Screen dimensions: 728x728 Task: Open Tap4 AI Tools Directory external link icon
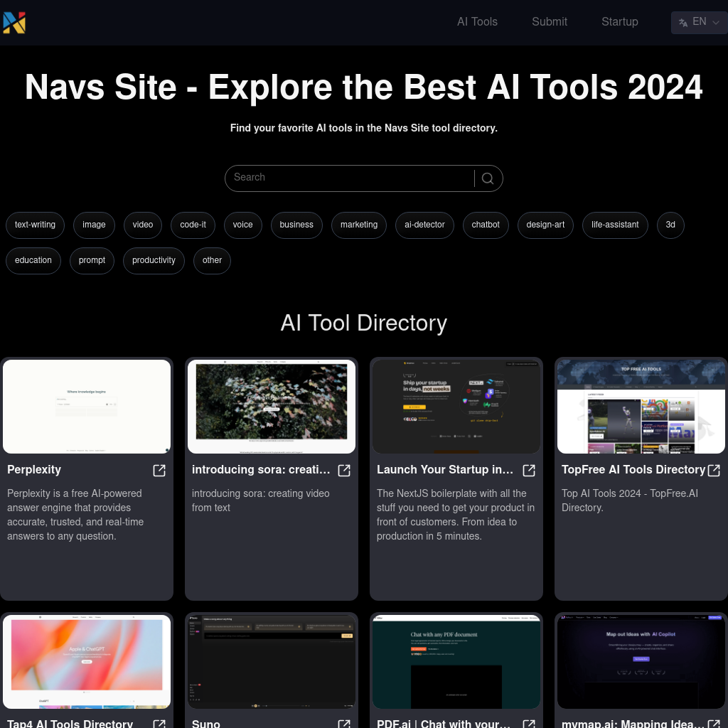pos(159,724)
